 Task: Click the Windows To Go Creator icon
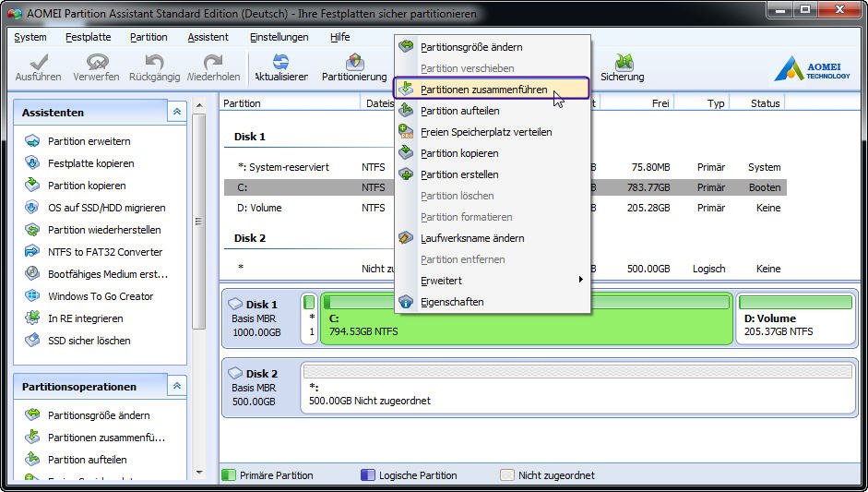(32, 296)
